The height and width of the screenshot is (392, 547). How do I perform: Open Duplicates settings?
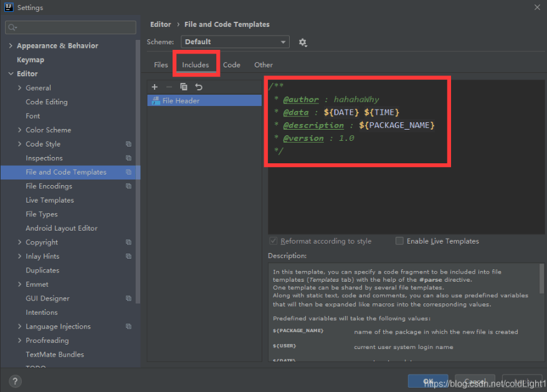point(42,270)
